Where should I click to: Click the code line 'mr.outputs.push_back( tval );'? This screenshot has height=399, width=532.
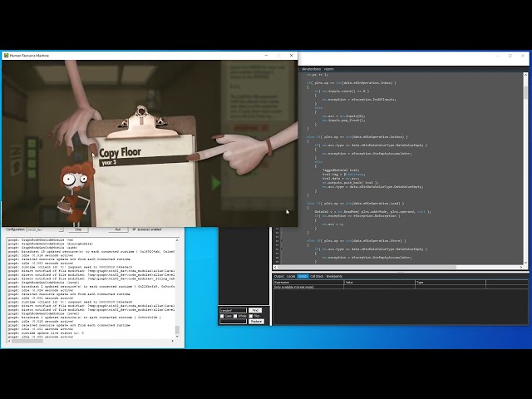350,183
